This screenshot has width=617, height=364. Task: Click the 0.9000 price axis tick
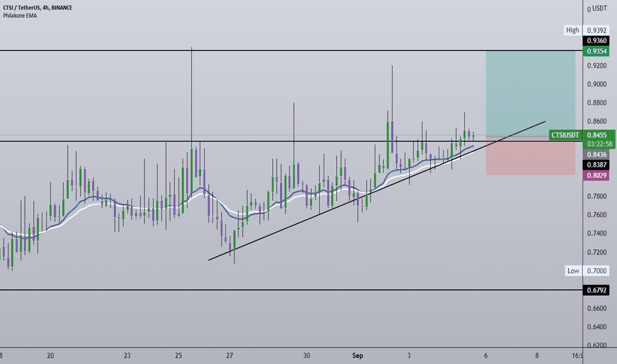pos(596,84)
